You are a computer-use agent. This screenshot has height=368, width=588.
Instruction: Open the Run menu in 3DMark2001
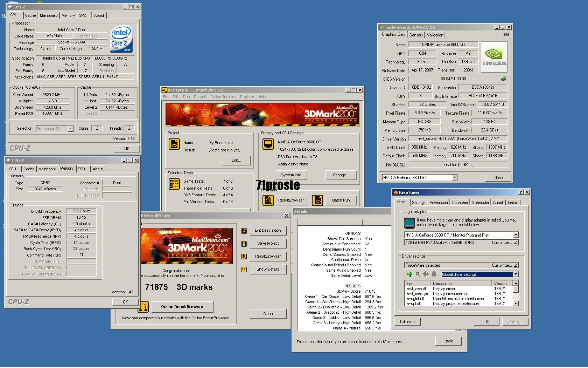186,97
